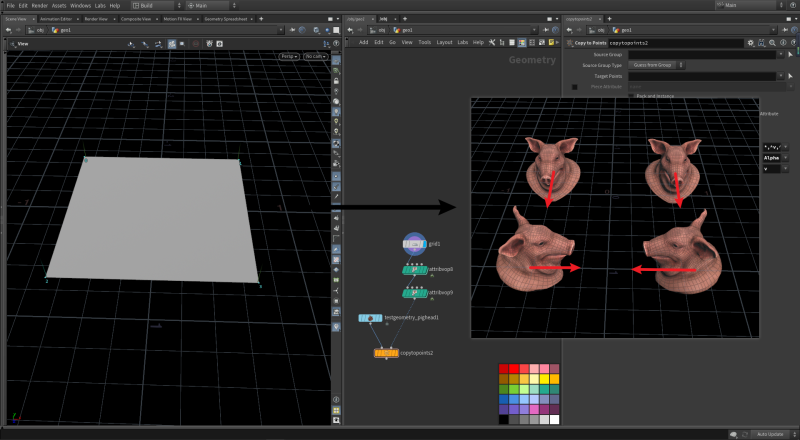Click the testgeometry_pighead1 node

[371, 318]
